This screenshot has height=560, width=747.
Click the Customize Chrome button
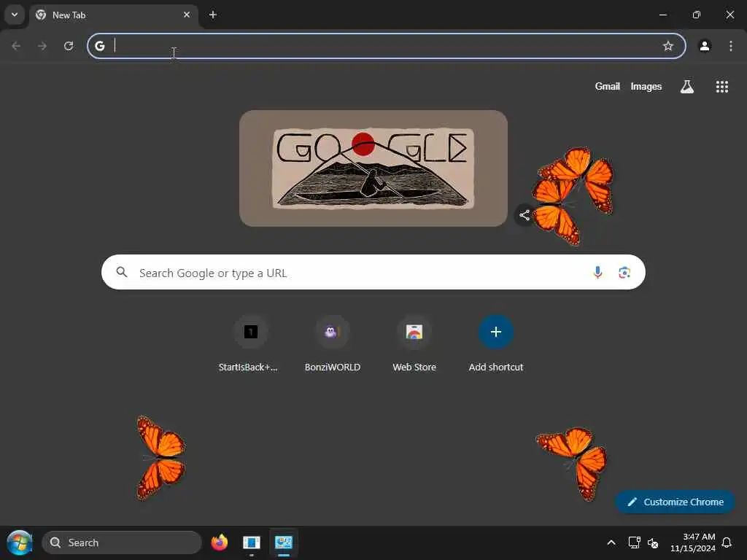click(675, 502)
